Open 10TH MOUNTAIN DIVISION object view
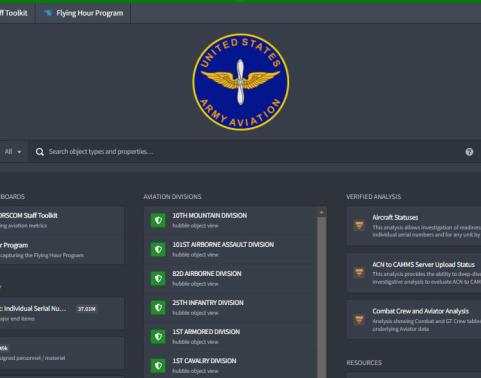Image resolution: width=481 pixels, height=378 pixels. point(230,220)
